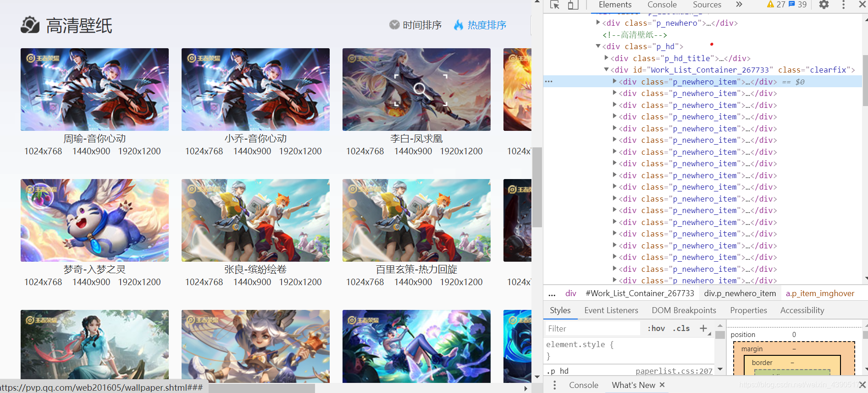This screenshot has width=868, height=393.
Task: Switch to the Elements tab
Action: [615, 5]
